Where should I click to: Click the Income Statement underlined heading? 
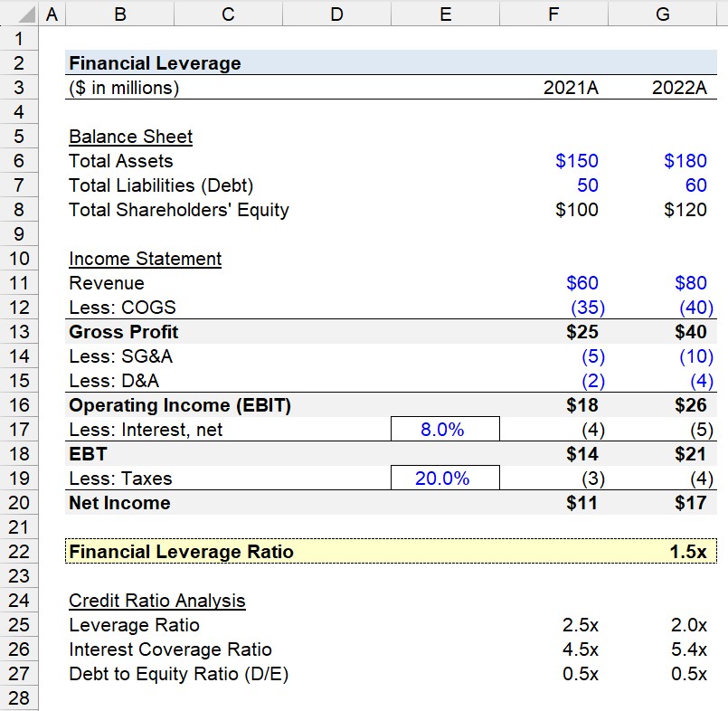point(145,259)
